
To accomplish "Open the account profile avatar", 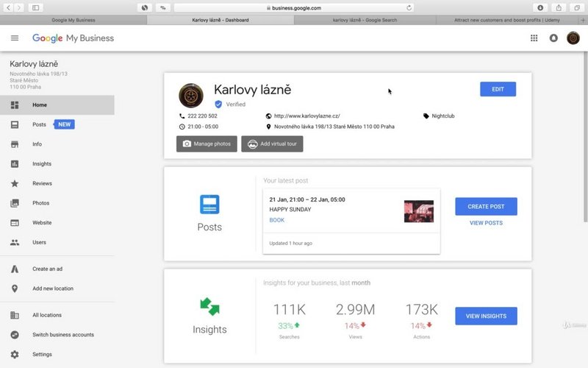I will pos(573,38).
